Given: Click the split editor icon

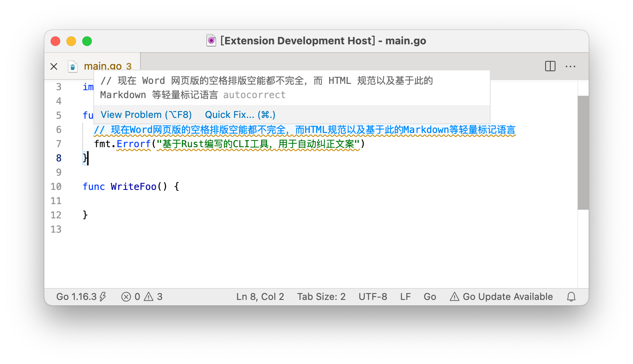Looking at the screenshot, I should tap(550, 66).
